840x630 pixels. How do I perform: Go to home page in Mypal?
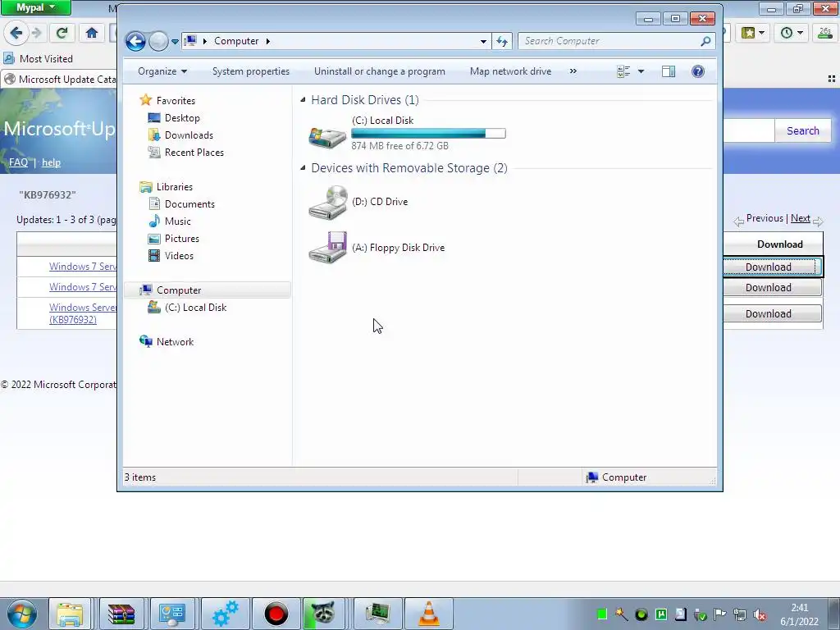[x=92, y=33]
